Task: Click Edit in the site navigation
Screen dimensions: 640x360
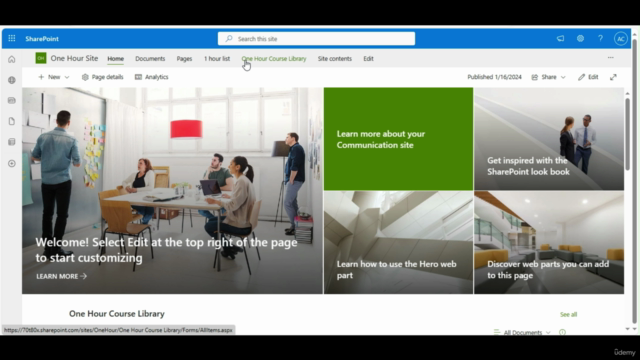Action: 369,59
